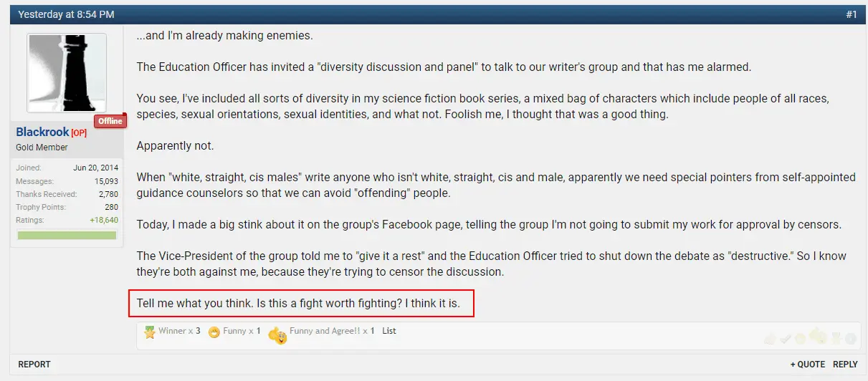This screenshot has width=868, height=381.
Task: Click the faded round icon at far right
Action: pos(851,339)
